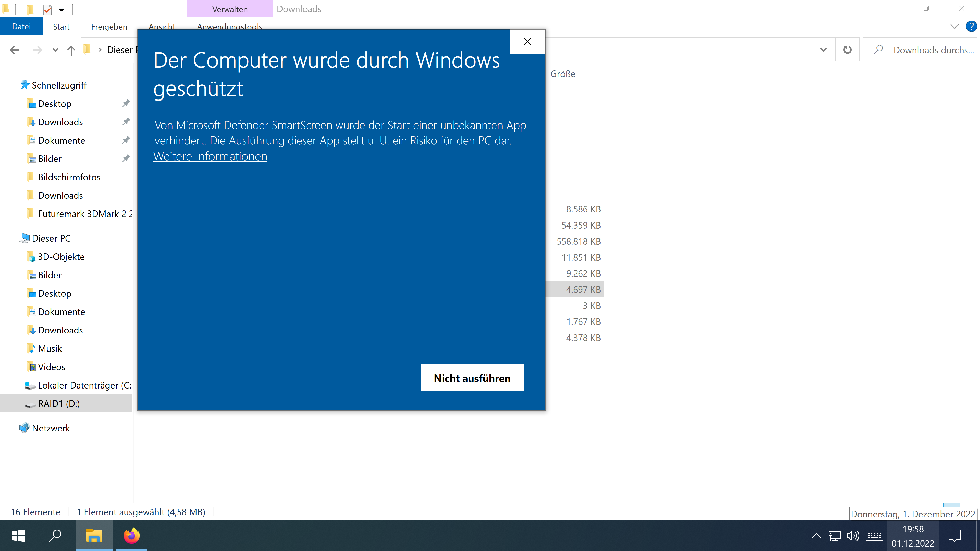Open address bar history dropdown
Viewport: 980px width, 551px height.
pos(823,50)
